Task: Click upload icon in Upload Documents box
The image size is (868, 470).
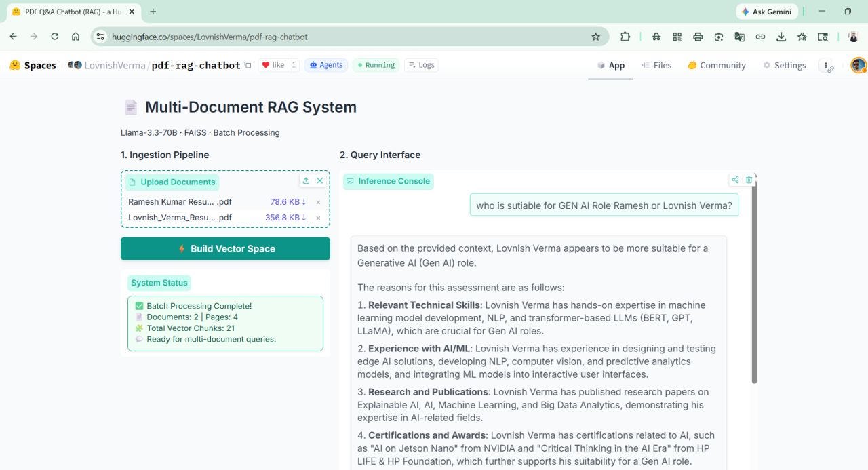Action: [x=306, y=180]
